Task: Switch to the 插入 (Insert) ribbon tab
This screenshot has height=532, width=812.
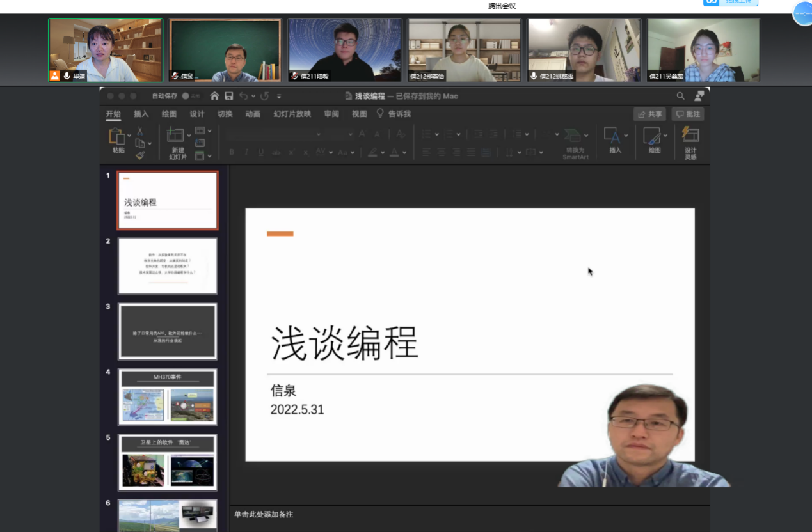Action: coord(141,114)
